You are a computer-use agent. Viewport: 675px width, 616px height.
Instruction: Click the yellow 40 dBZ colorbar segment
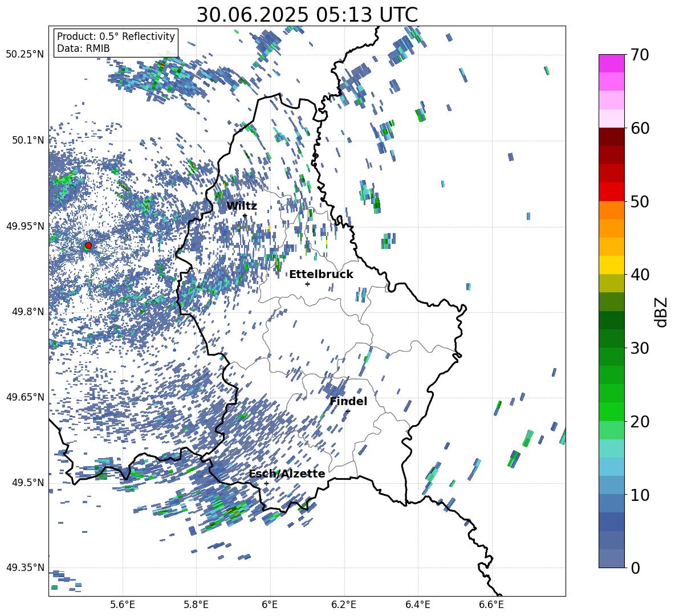click(x=611, y=265)
